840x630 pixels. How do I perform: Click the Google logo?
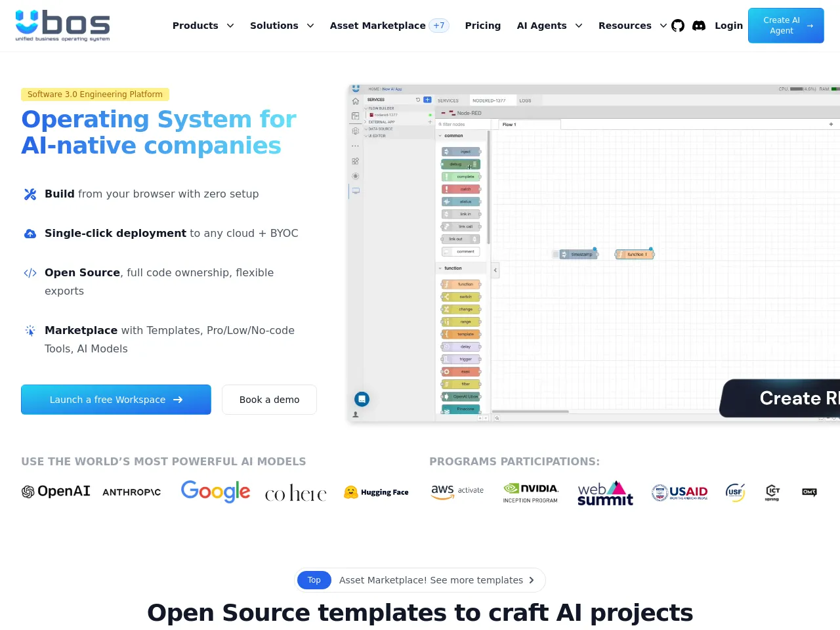point(215,492)
